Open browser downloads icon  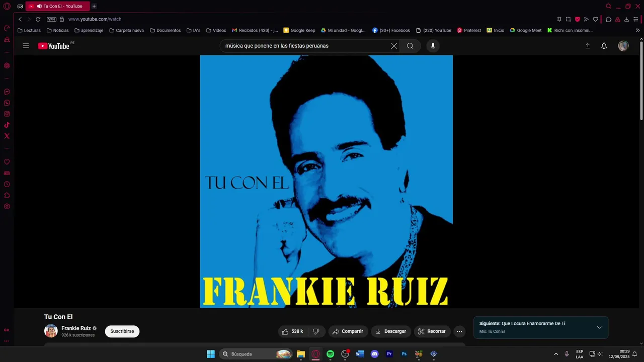click(626, 19)
